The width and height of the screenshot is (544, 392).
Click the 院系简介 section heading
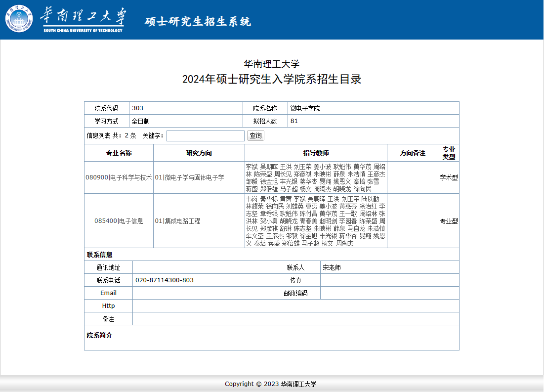coord(100,335)
